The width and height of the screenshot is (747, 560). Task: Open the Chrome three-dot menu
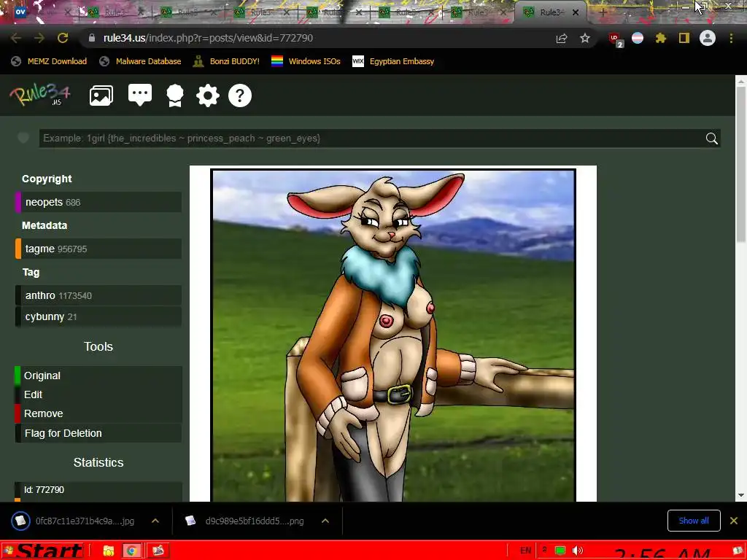[731, 38]
